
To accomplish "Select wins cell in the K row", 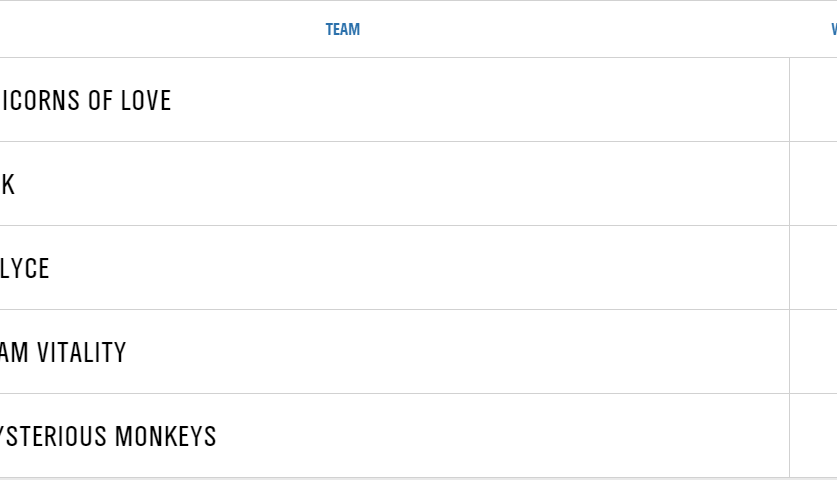I will [x=813, y=184].
